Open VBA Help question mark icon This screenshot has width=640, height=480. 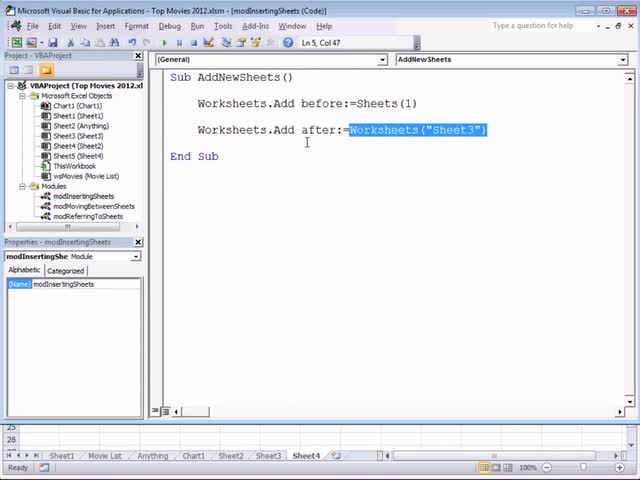click(x=288, y=42)
